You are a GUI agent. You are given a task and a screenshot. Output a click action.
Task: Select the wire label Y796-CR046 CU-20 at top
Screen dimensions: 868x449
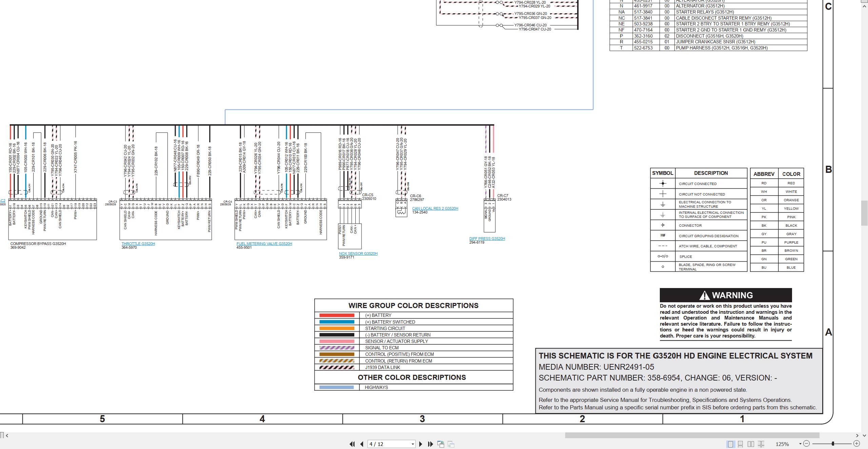530,25
